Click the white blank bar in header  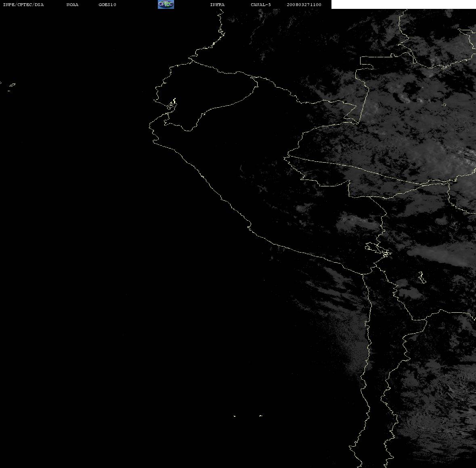pyautogui.click(x=403, y=4)
